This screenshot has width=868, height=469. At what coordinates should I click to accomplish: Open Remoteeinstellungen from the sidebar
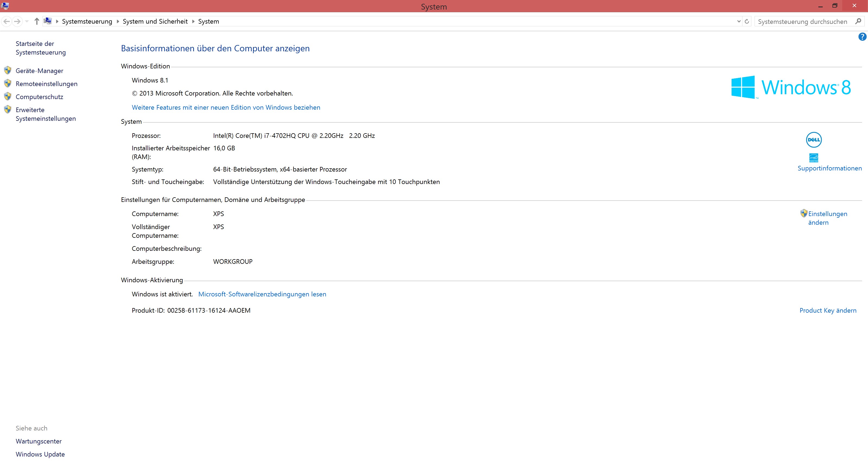point(46,84)
